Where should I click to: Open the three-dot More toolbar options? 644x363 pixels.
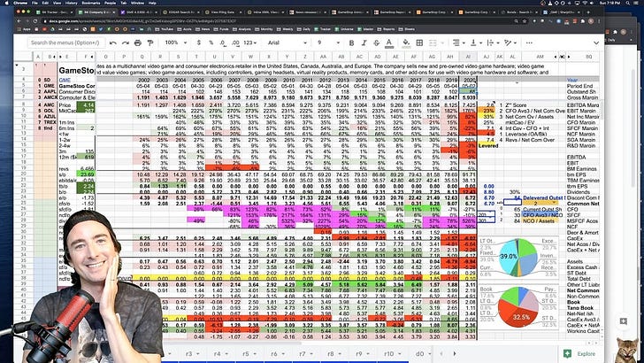529,42
